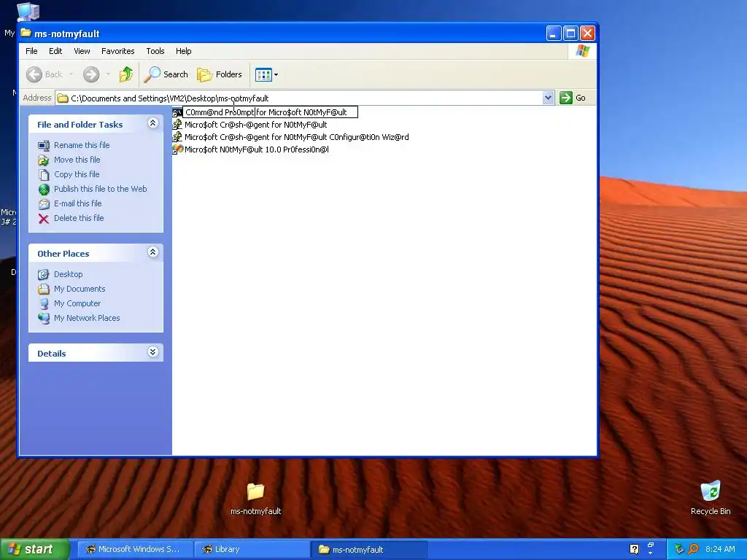The height and width of the screenshot is (560, 747).
Task: Click the Move this file icon
Action: pyautogui.click(x=44, y=160)
